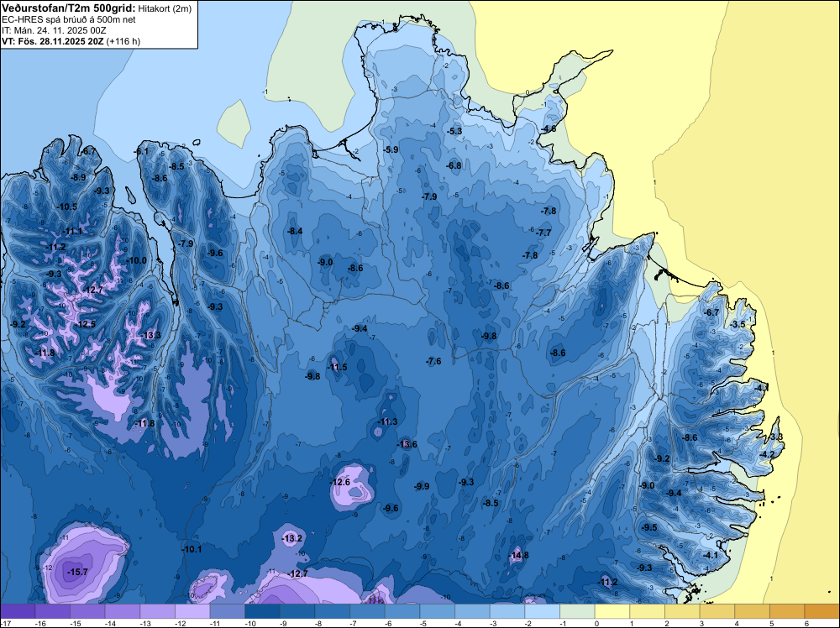Image resolution: width=840 pixels, height=628 pixels.
Task: Click the -5.3 temperature label
Action: pyautogui.click(x=454, y=131)
